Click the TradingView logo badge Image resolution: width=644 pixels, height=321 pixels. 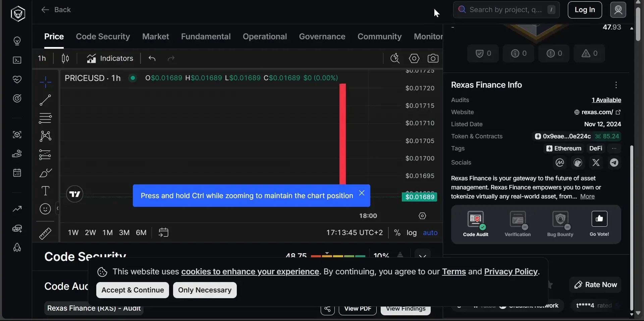74,194
